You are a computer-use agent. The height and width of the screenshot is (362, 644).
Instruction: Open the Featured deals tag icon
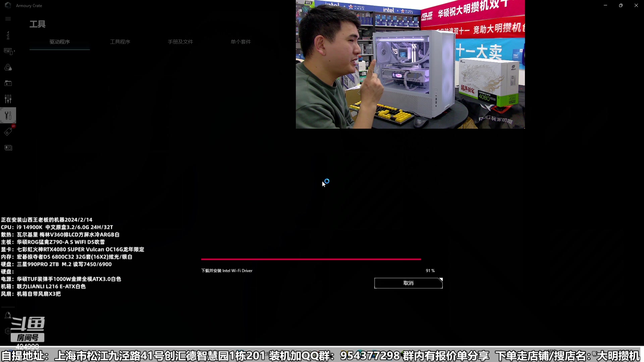[8, 132]
